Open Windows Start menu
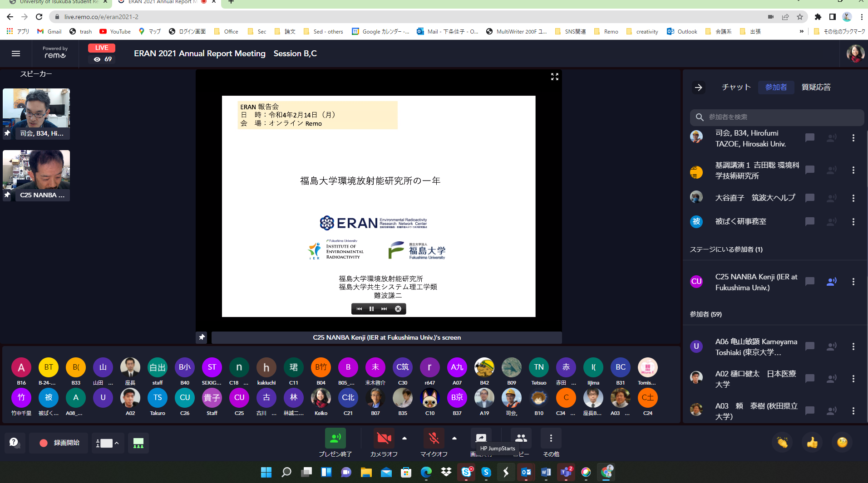 pos(266,472)
